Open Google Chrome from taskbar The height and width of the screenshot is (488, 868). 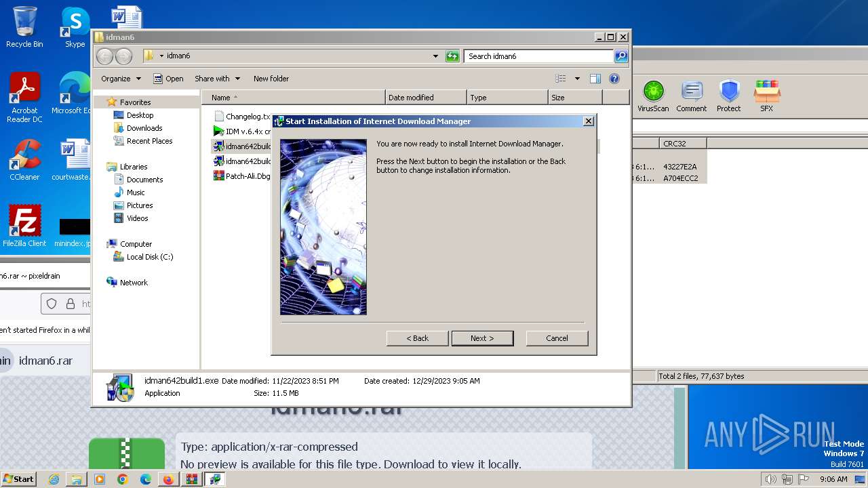(122, 479)
